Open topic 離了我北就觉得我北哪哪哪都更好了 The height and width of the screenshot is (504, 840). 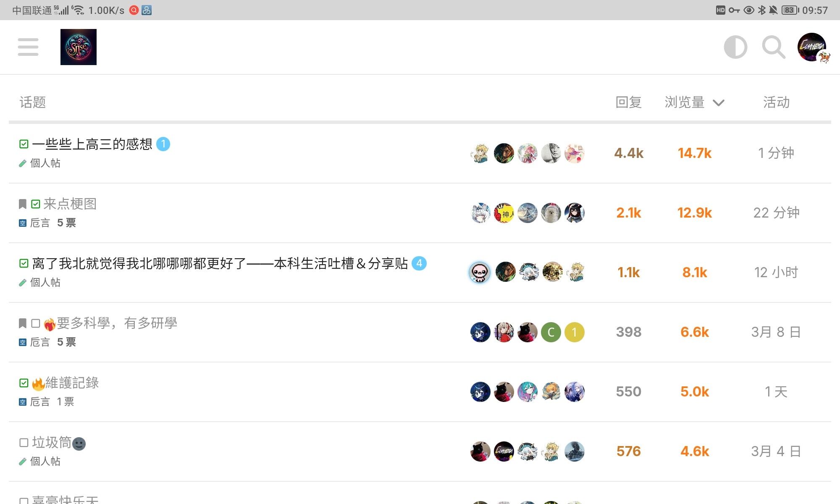pyautogui.click(x=220, y=263)
